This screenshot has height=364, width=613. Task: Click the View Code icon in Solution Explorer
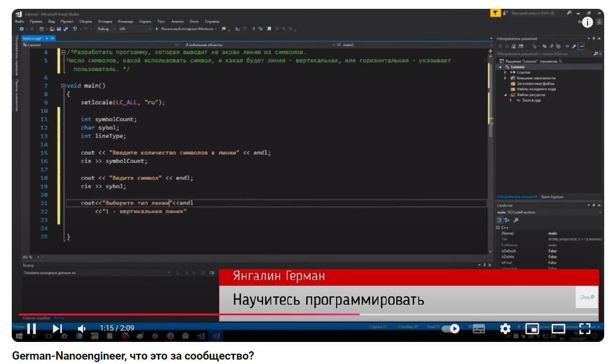(x=567, y=46)
